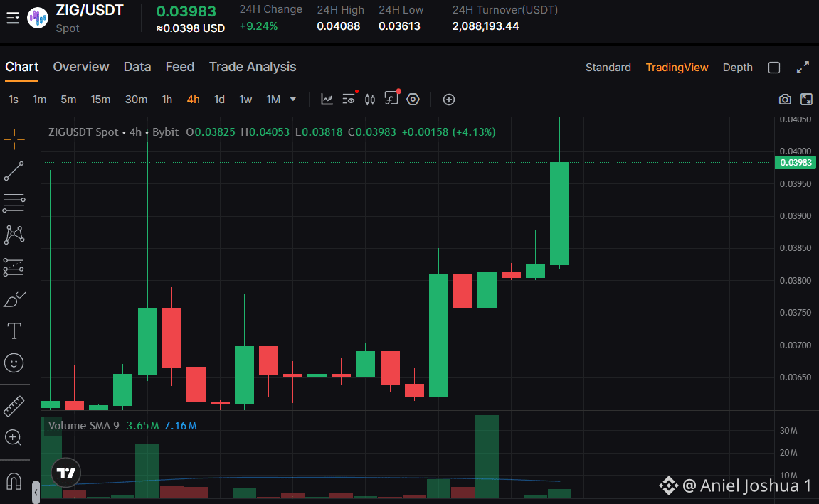Select the TradingView chart view
The width and height of the screenshot is (819, 504).
[x=677, y=68]
